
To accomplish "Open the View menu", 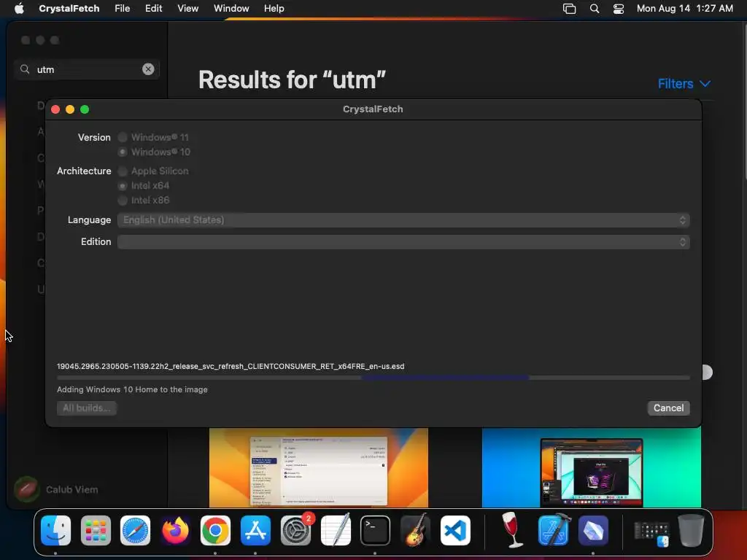I will click(x=187, y=8).
